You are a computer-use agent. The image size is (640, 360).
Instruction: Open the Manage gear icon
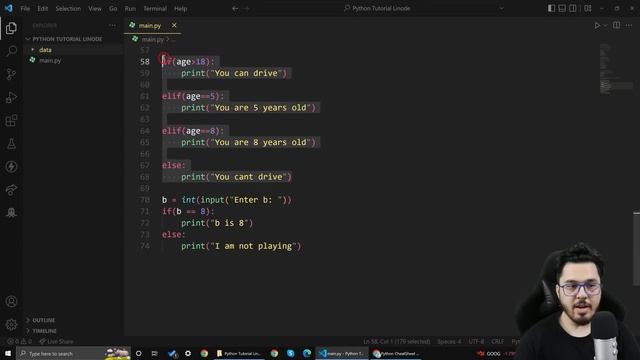(11, 324)
